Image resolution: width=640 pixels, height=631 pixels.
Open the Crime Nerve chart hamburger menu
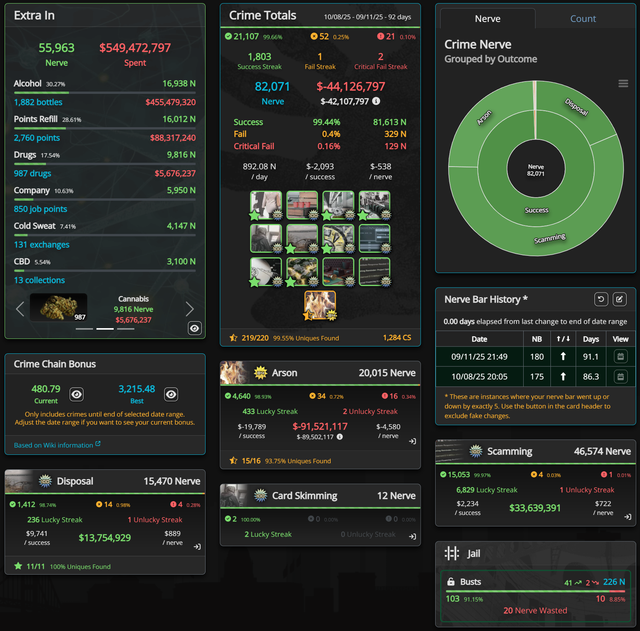coord(623,83)
